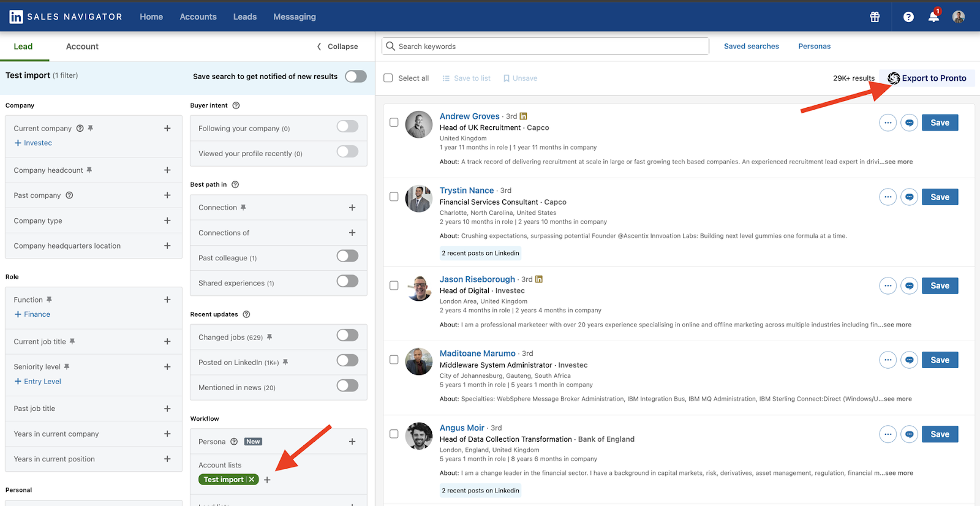This screenshot has width=980, height=506.
Task: Click help icon next to Best path in
Action: 235,184
